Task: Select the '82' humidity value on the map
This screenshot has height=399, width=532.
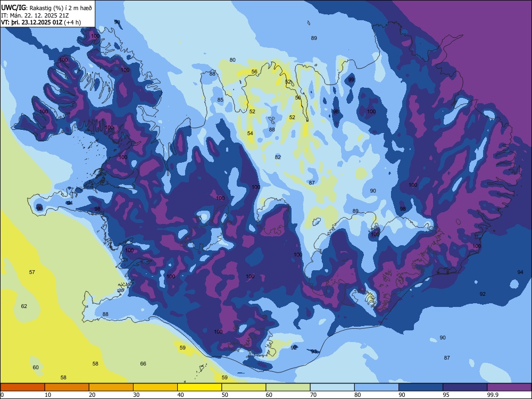Action: (x=278, y=157)
